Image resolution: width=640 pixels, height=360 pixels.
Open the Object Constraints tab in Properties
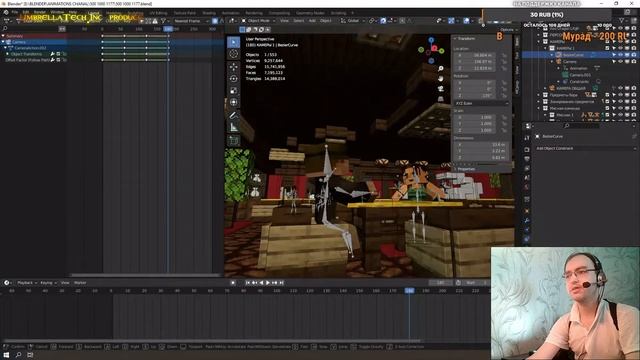click(527, 239)
